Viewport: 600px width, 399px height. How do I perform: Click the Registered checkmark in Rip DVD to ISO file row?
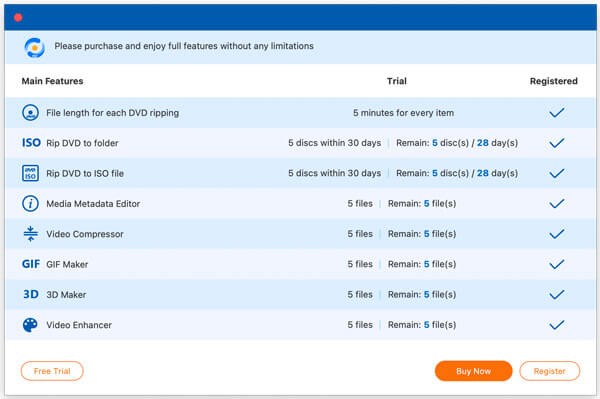click(557, 173)
